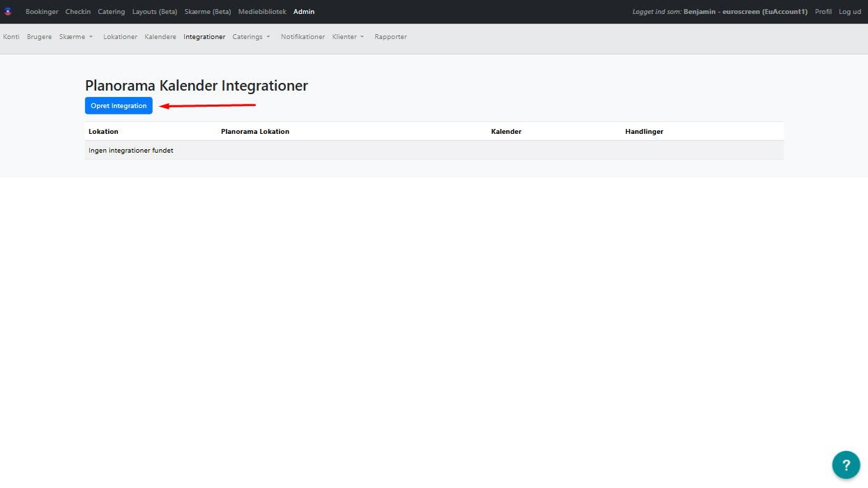Open Lokationer admin page
The width and height of the screenshot is (868, 488).
121,37
